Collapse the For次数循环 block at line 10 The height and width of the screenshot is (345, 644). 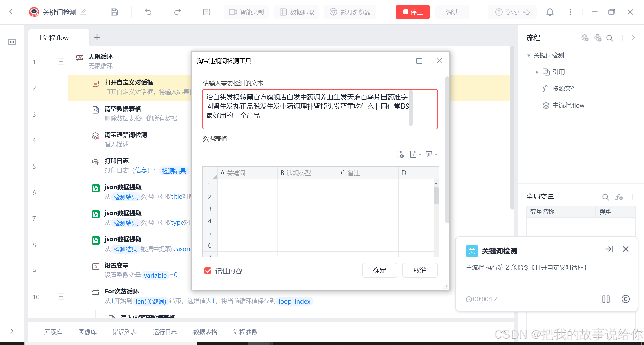pos(61,297)
